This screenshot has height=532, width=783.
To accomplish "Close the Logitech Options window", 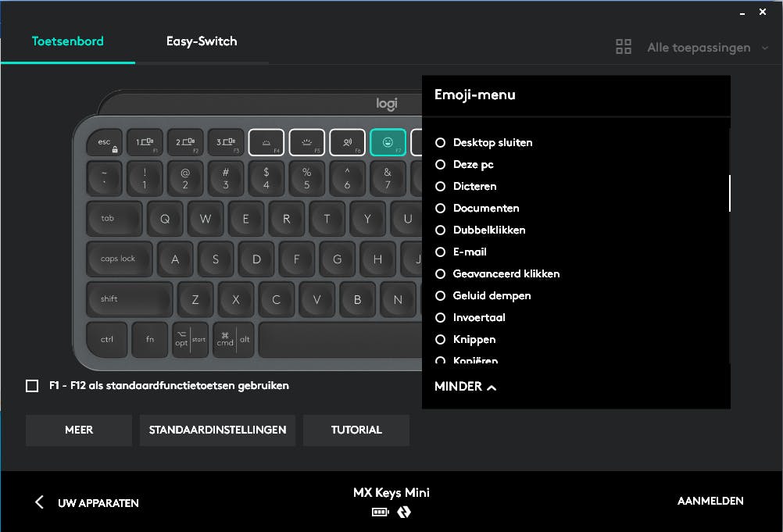I will pyautogui.click(x=763, y=12).
